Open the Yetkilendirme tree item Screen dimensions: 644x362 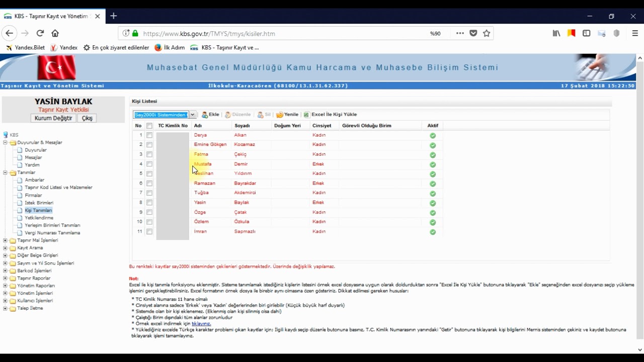tap(39, 218)
